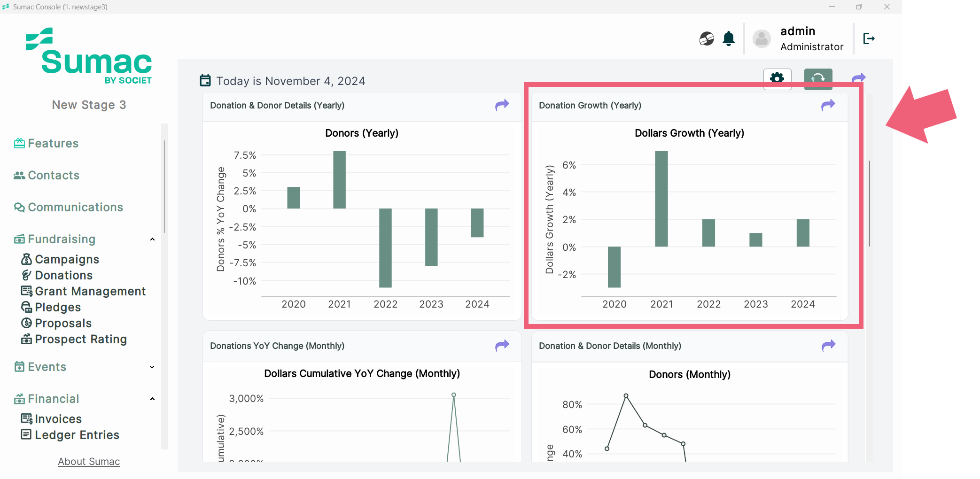Collapse the Fundraising section arrow
980x479 pixels.
(152, 239)
